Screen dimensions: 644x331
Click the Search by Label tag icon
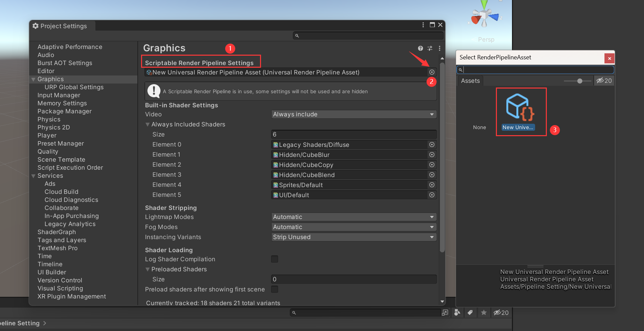[x=470, y=313]
